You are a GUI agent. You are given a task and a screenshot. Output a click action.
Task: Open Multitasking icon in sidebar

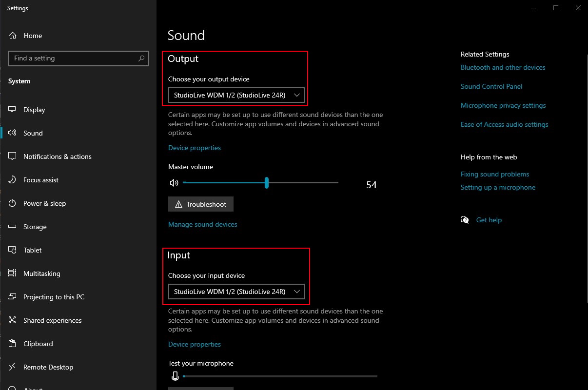[x=13, y=273]
